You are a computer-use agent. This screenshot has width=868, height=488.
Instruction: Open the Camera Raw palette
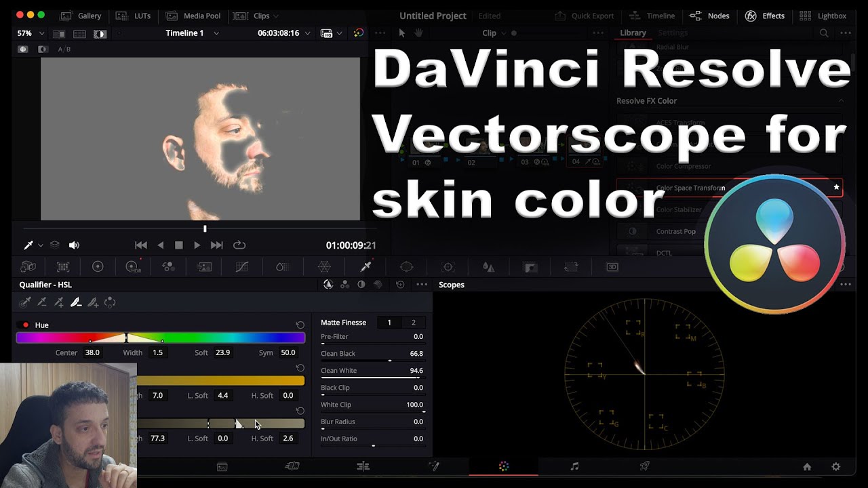click(28, 267)
